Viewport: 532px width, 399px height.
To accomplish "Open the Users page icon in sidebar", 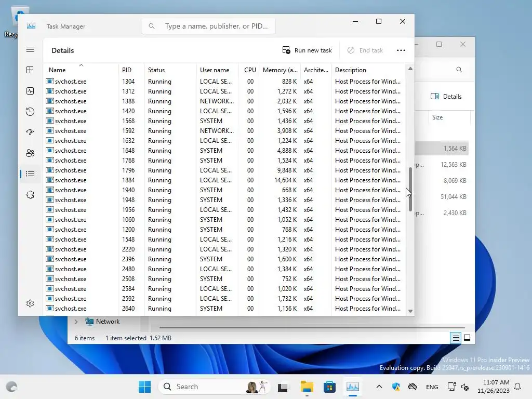I will pos(30,153).
